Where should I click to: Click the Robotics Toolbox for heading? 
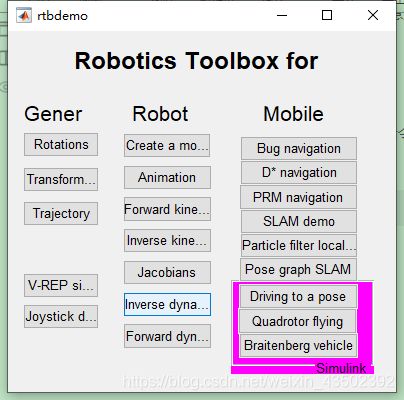(x=196, y=61)
